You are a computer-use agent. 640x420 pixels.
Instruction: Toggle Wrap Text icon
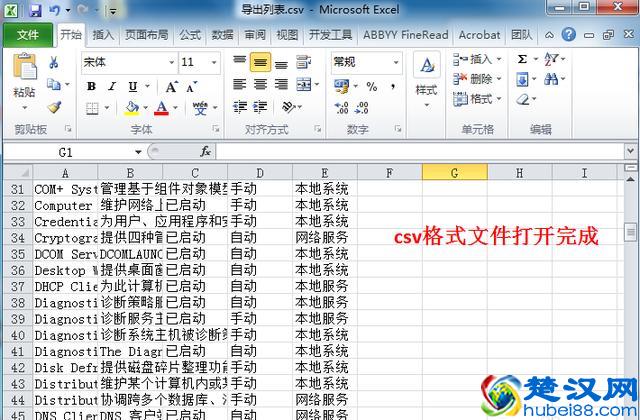303,62
